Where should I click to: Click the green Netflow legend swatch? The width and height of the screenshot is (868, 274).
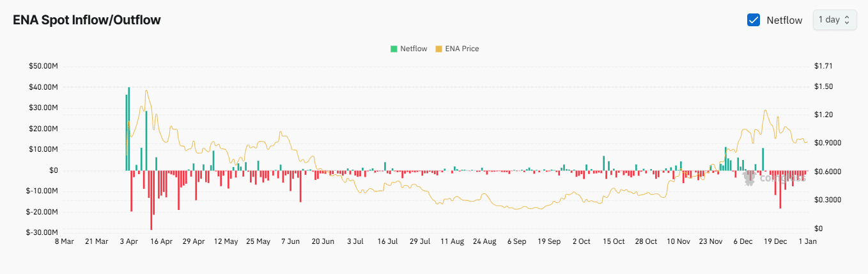[394, 49]
